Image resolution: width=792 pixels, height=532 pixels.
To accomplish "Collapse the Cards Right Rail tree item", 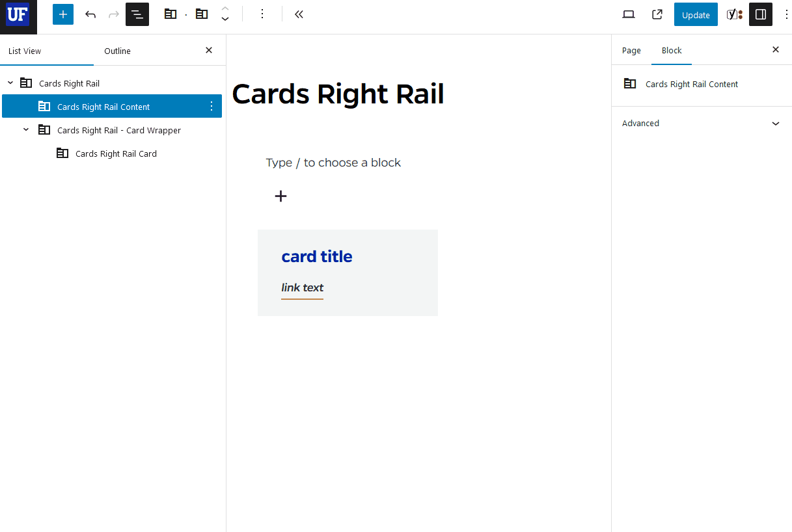I will [10, 83].
